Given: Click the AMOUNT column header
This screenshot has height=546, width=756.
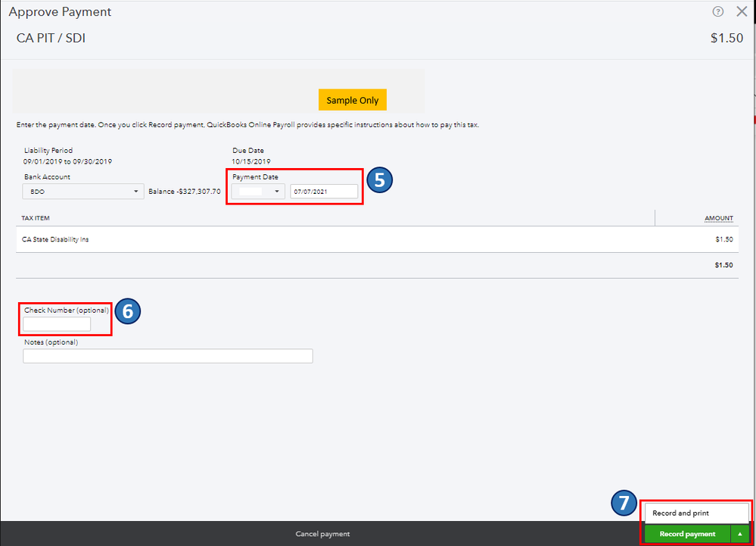Looking at the screenshot, I should [719, 218].
